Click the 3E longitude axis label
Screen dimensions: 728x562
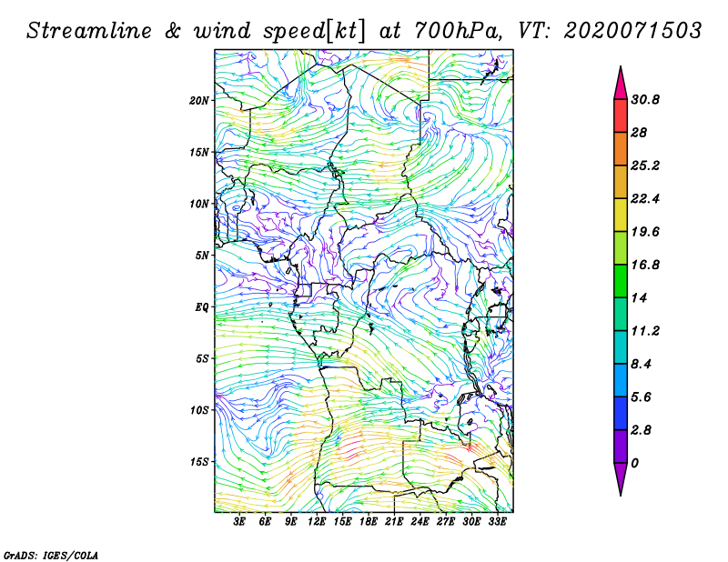[x=239, y=522]
